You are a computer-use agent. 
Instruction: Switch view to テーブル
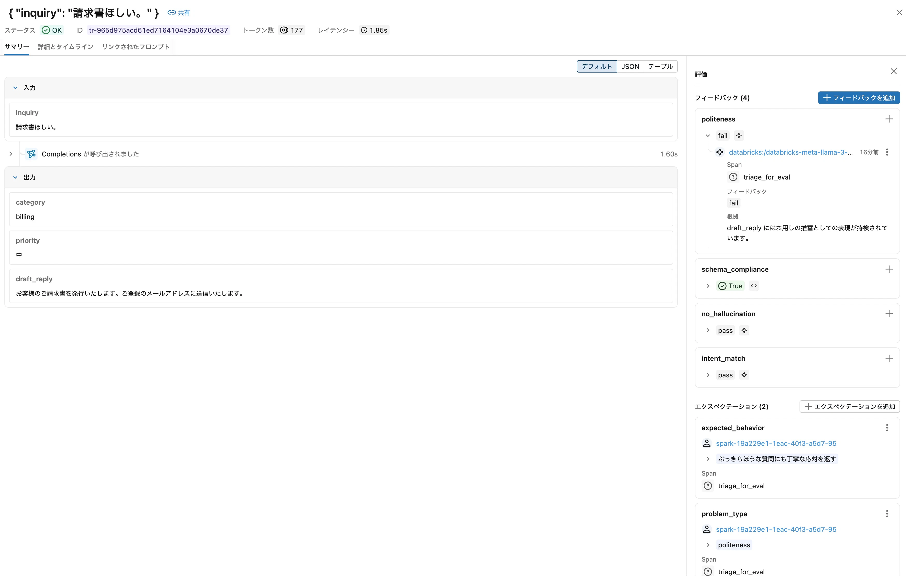pyautogui.click(x=660, y=66)
